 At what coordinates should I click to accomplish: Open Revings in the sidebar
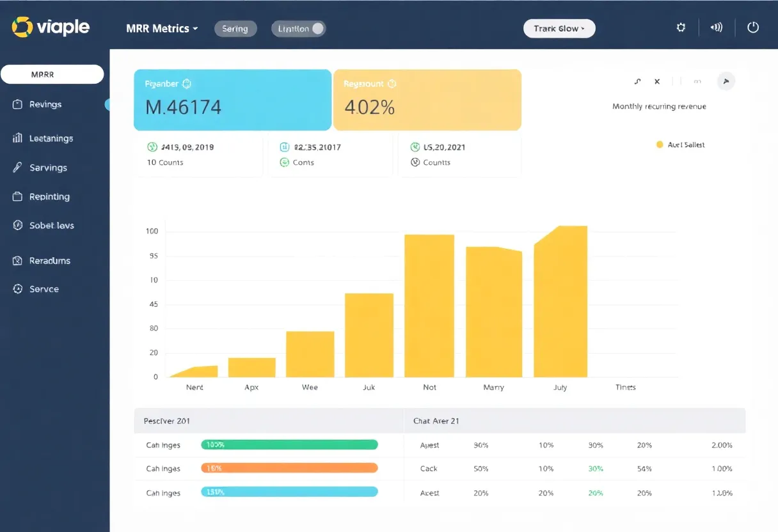[45, 104]
